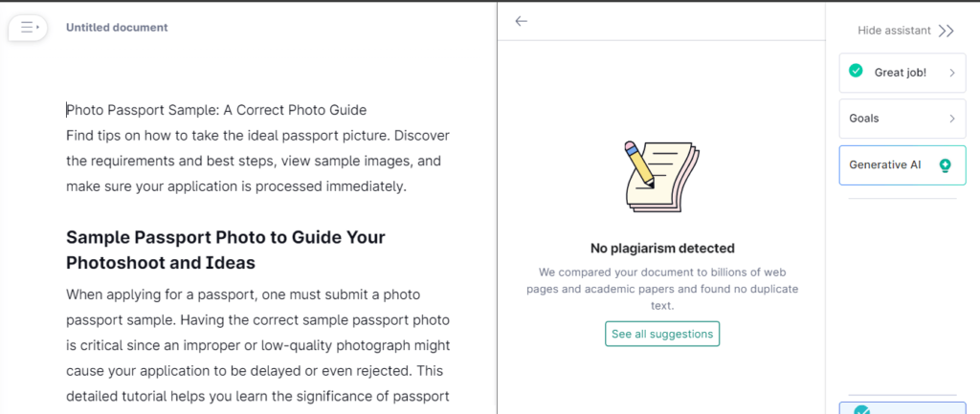Expand the Goals chevron arrow
Viewport: 980px width, 414px height.
951,119
